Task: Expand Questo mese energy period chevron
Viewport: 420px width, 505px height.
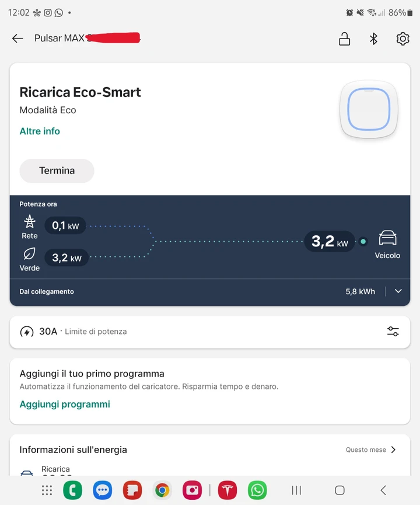Action: [393, 450]
